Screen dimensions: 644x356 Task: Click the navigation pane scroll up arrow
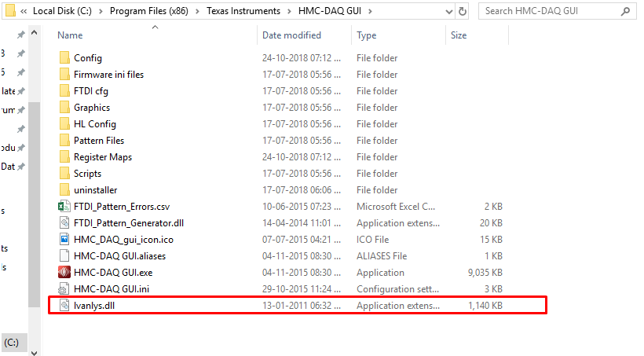34,32
